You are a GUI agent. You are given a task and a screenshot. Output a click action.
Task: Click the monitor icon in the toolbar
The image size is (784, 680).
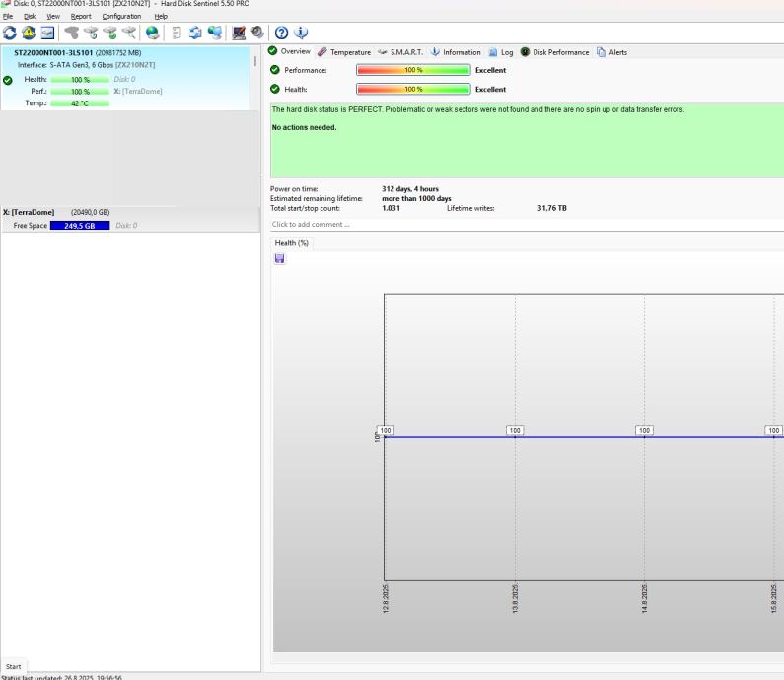coord(237,33)
